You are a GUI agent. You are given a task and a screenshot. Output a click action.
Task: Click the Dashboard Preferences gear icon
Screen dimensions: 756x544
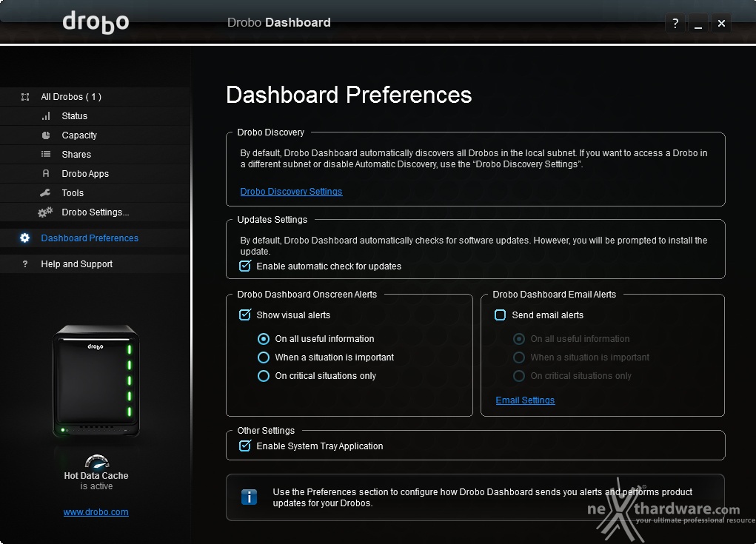coord(24,238)
